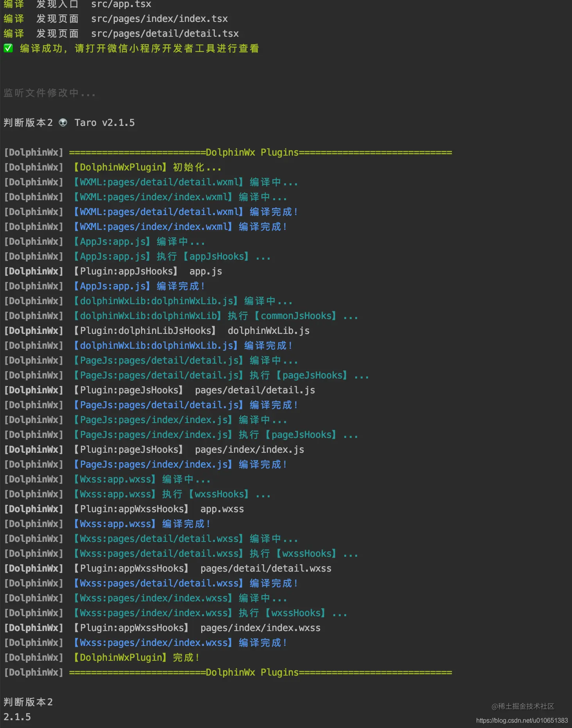The image size is (572, 728).
Task: Click the line "【Wxss:app.wxss】编译完成!"
Action: point(142,524)
